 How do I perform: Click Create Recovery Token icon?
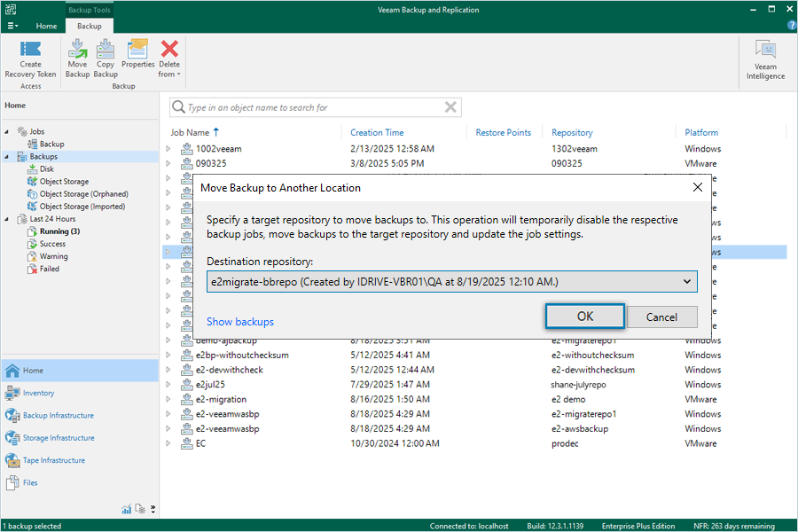coord(30,49)
